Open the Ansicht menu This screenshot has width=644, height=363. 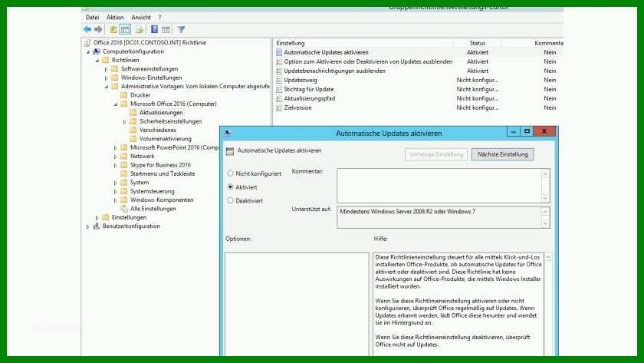point(141,17)
